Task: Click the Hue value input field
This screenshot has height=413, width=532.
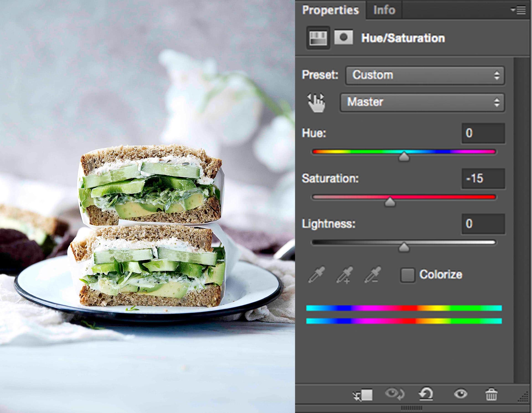Action: click(x=483, y=133)
